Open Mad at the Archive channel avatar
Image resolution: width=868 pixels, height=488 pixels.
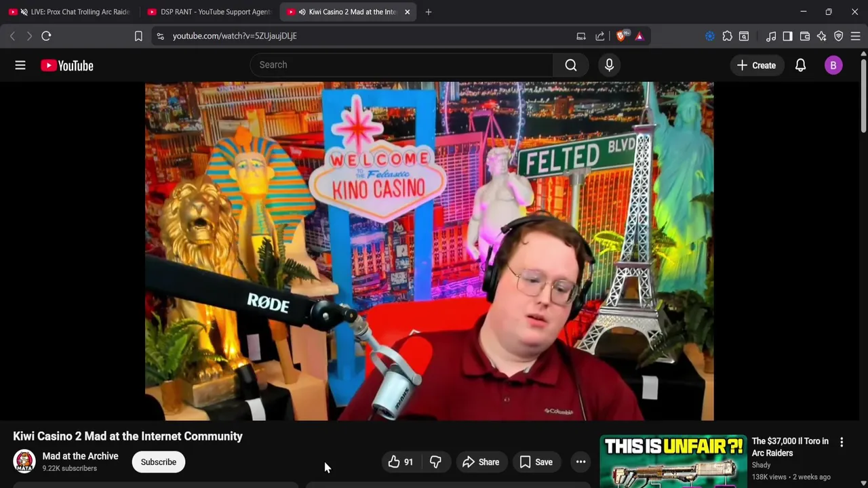click(x=24, y=462)
